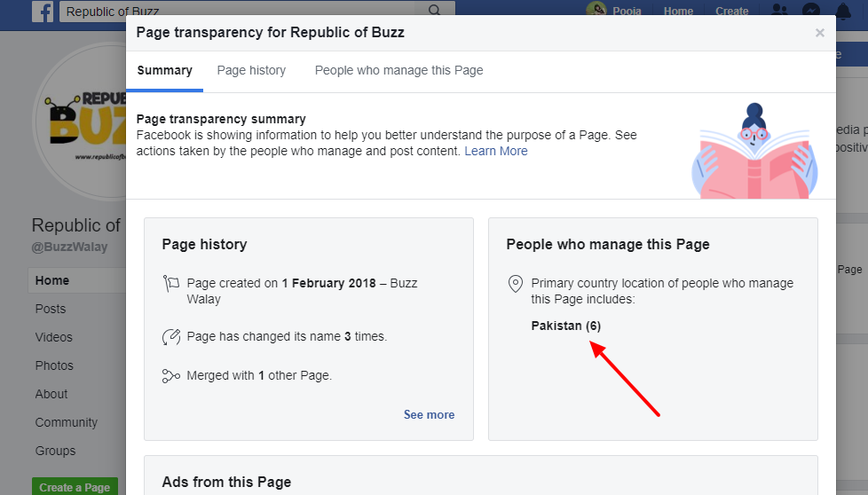The width and height of the screenshot is (868, 495).
Task: Open People who manage this Page tab
Action: [x=398, y=71]
